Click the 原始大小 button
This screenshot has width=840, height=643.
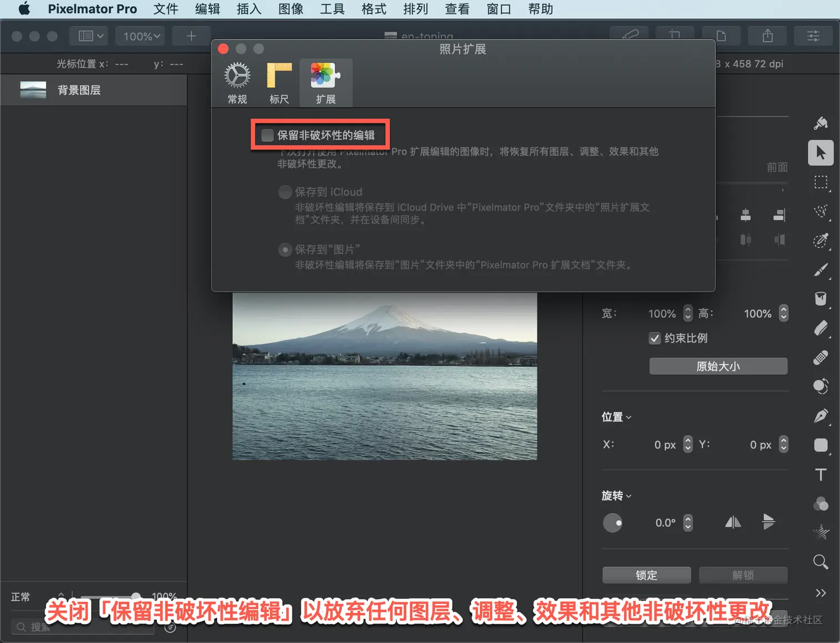coord(718,366)
